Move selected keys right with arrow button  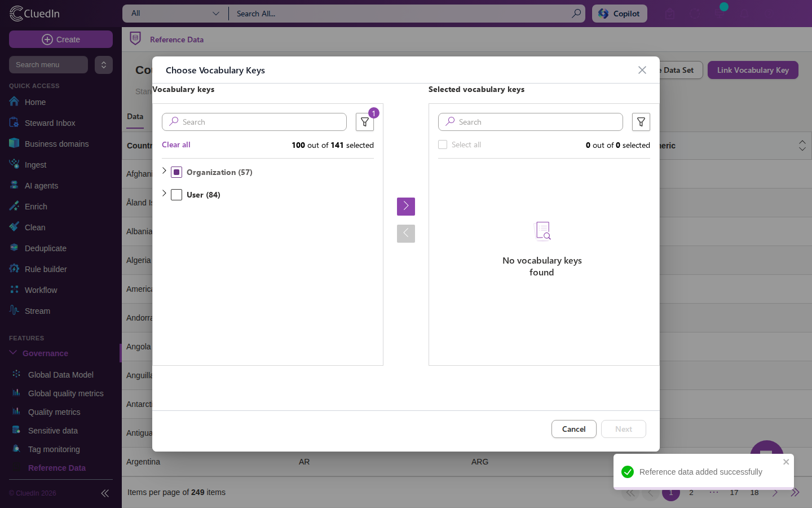[x=406, y=207]
